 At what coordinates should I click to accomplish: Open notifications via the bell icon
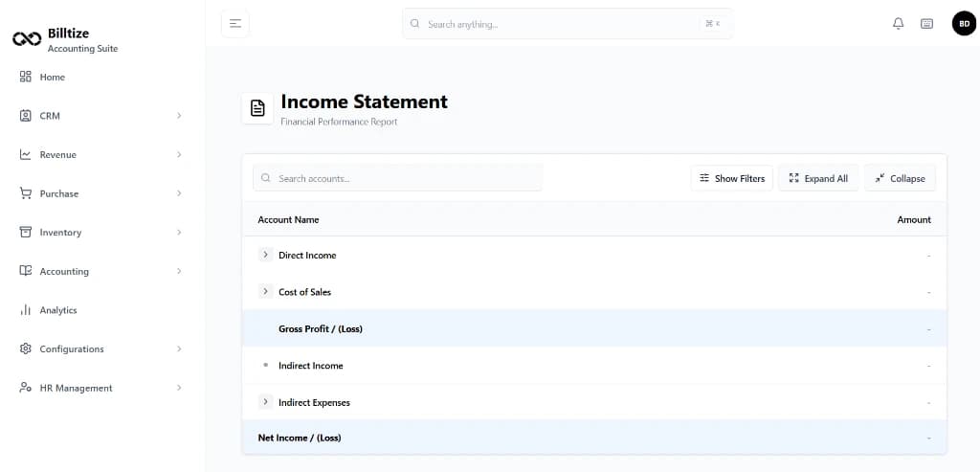[898, 24]
